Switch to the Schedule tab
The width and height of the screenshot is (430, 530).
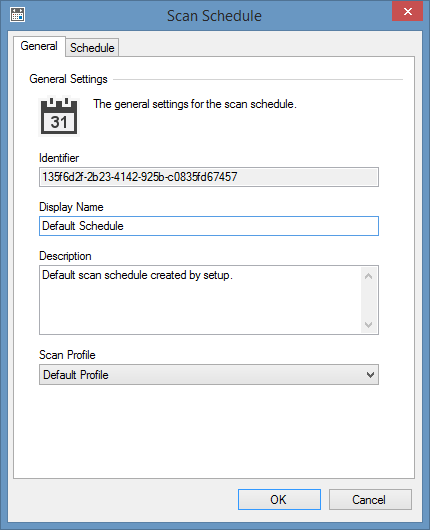coord(92,48)
